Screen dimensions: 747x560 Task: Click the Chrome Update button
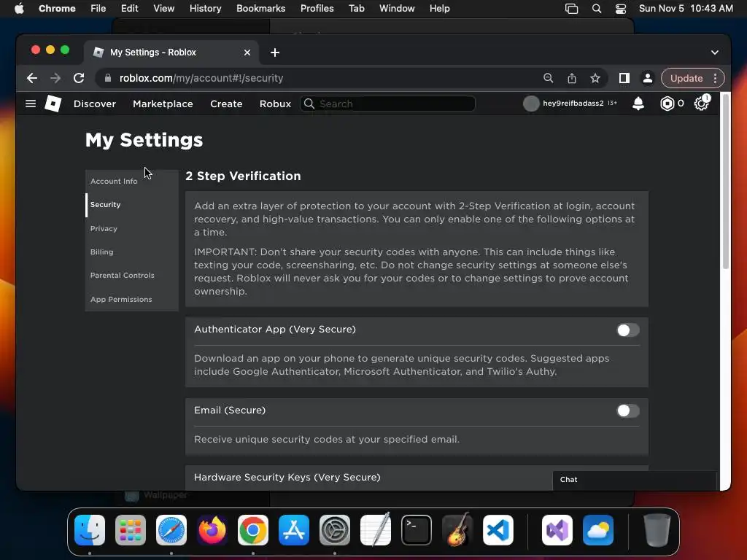[x=686, y=78]
